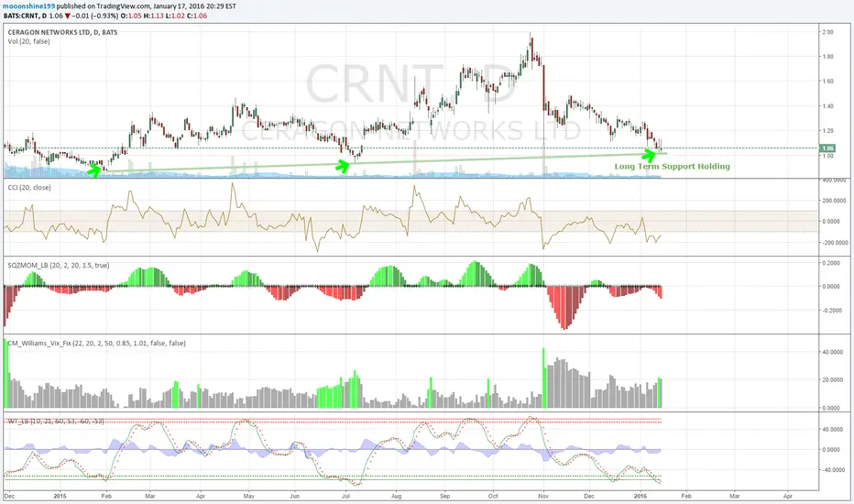The width and height of the screenshot is (854, 504).
Task: Click the May label on time axis
Action: tap(249, 497)
